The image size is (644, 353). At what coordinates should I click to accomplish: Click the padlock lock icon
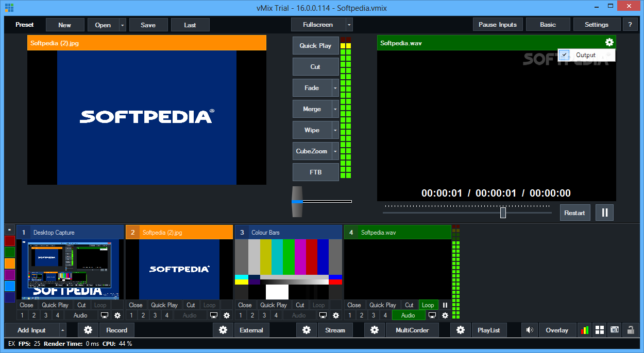pyautogui.click(x=630, y=330)
